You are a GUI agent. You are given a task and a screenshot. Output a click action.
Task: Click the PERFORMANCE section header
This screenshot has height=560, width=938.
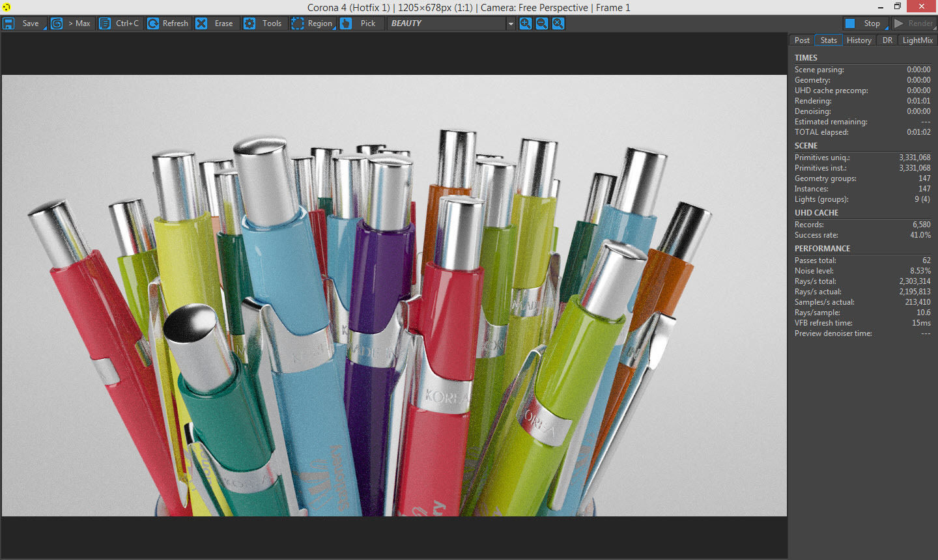point(822,249)
